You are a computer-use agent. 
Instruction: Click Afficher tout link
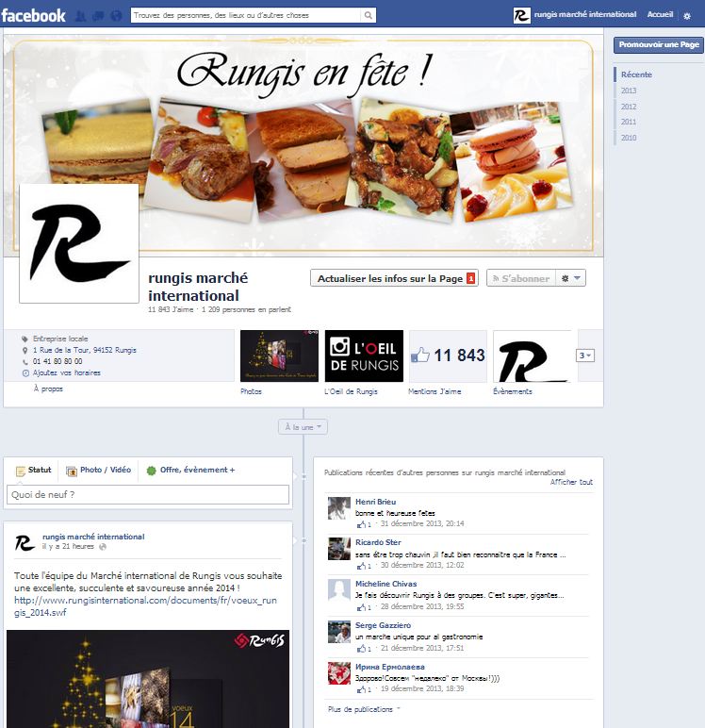pyautogui.click(x=571, y=482)
